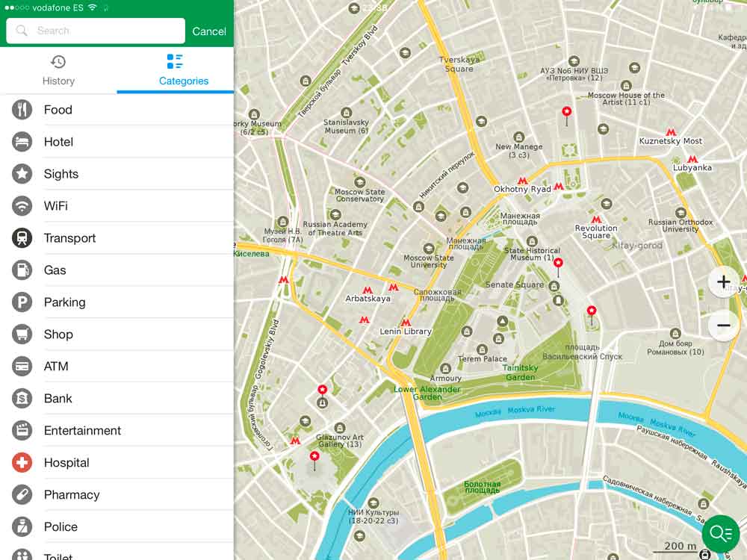Viewport: 747px width, 560px height.
Task: Cancel the search
Action: pyautogui.click(x=209, y=31)
